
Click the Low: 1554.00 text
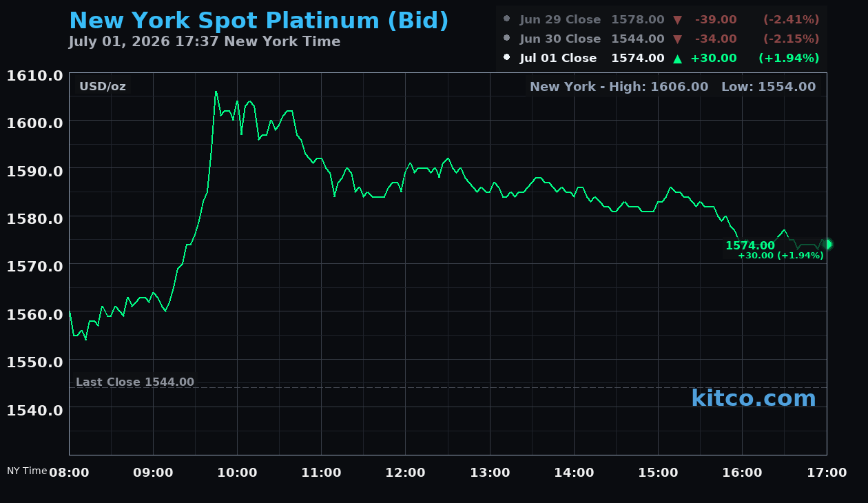[768, 86]
